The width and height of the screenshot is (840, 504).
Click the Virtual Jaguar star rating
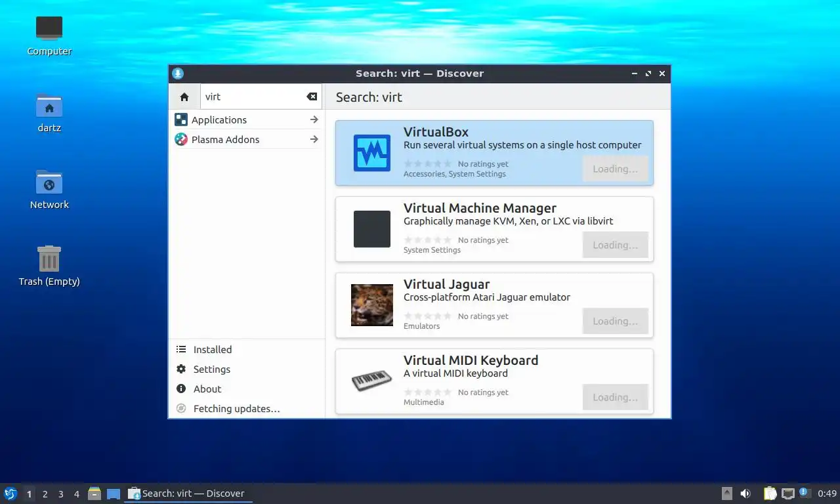428,316
